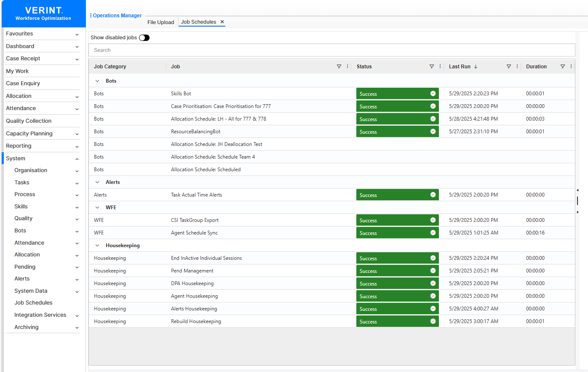Click the Search input field
588x372 pixels.
coord(331,50)
